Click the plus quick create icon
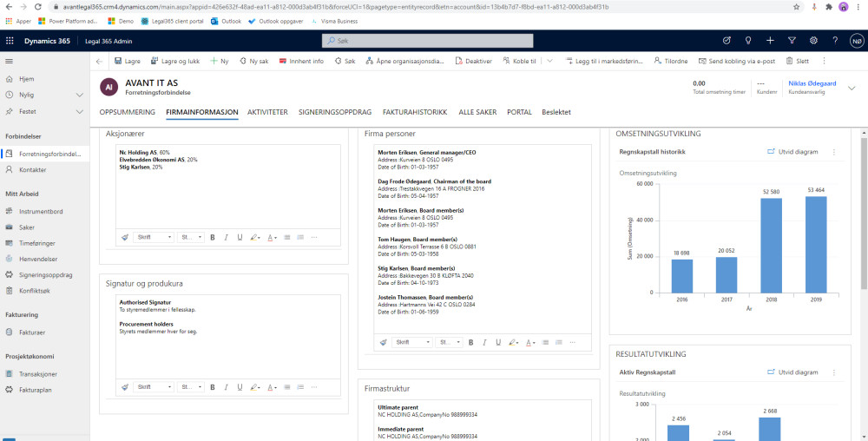The height and width of the screenshot is (441, 868). click(770, 41)
